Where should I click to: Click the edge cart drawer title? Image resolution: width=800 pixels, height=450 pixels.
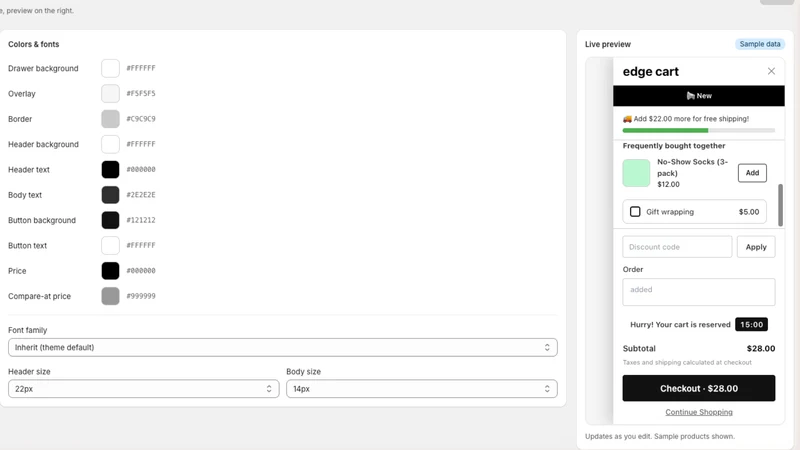coord(651,71)
